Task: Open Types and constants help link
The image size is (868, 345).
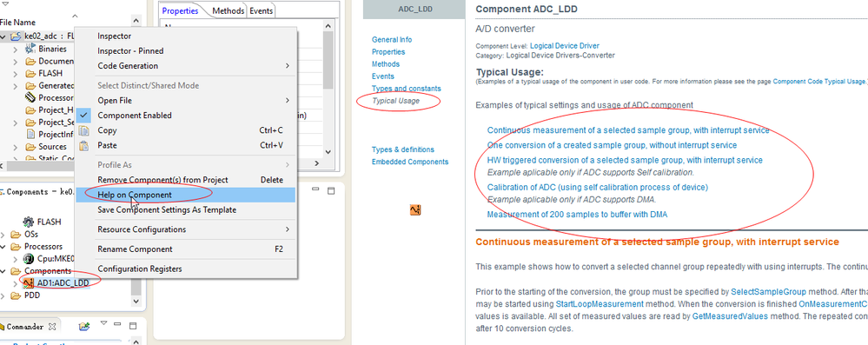Action: coord(407,89)
